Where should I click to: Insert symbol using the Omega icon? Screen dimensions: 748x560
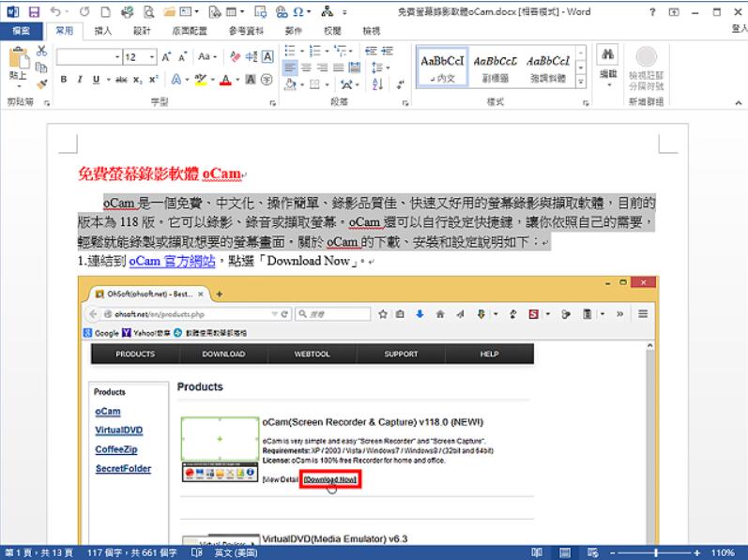[298, 12]
